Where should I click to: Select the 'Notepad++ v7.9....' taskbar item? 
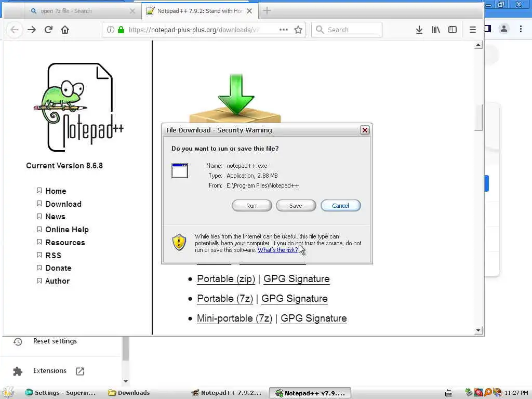[310, 393]
